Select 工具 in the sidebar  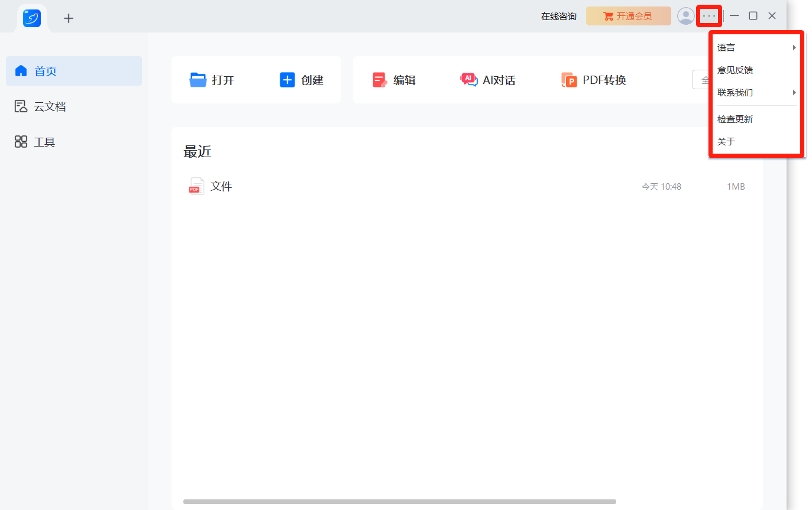coord(74,142)
